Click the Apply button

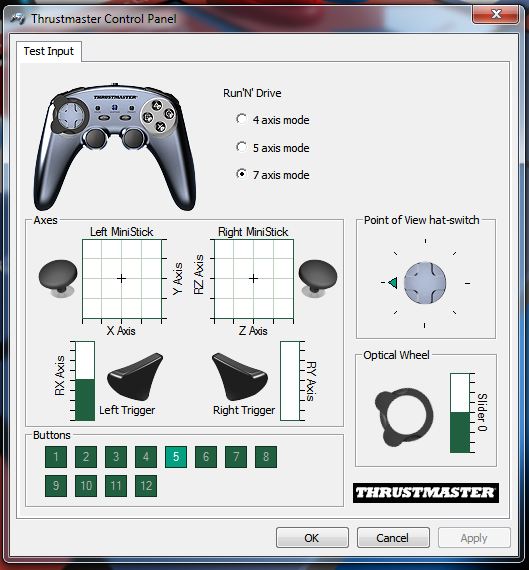click(474, 538)
